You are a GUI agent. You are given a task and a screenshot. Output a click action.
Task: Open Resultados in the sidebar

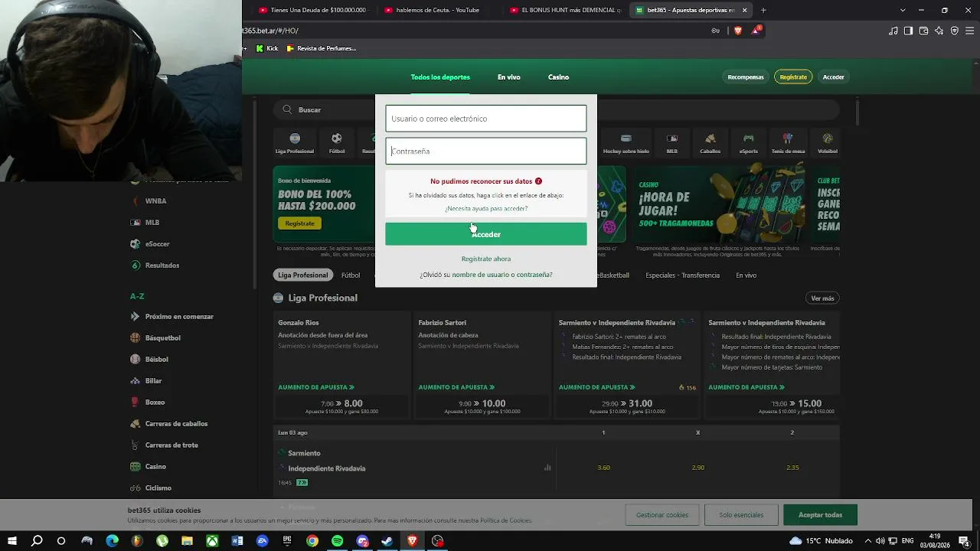tap(162, 266)
